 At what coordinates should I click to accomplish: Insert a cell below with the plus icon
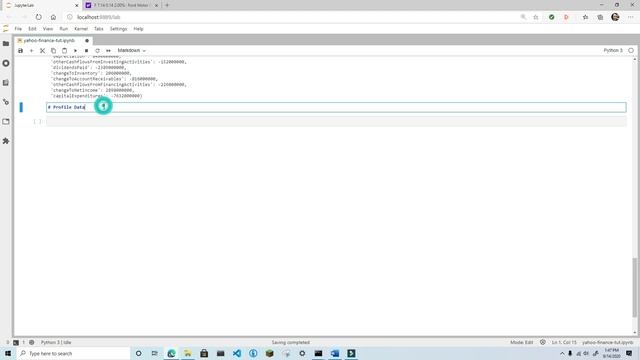[31, 51]
